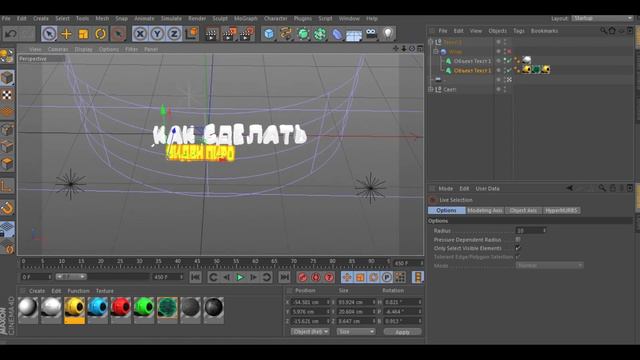This screenshot has height=360, width=640.
Task: Click the Apply button in coordinates
Action: tap(402, 332)
